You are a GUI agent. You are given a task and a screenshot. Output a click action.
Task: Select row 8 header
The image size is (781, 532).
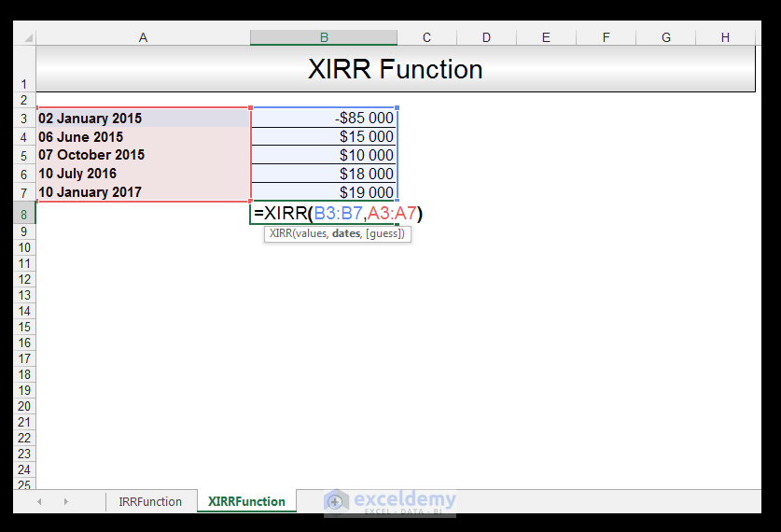(x=24, y=215)
